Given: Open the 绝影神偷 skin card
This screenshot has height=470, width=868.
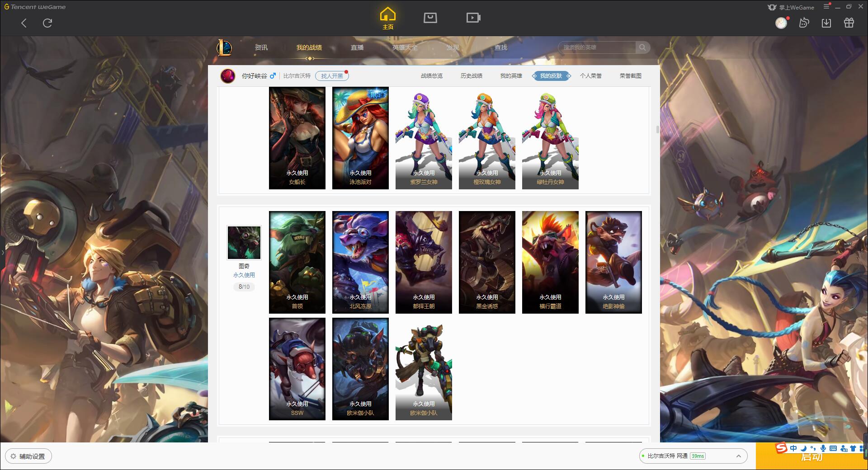Looking at the screenshot, I should (613, 262).
